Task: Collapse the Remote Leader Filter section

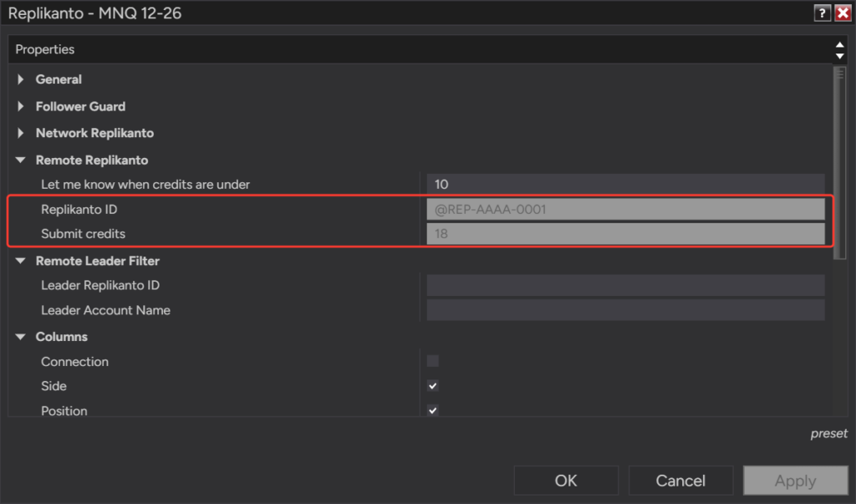Action: pyautogui.click(x=21, y=261)
